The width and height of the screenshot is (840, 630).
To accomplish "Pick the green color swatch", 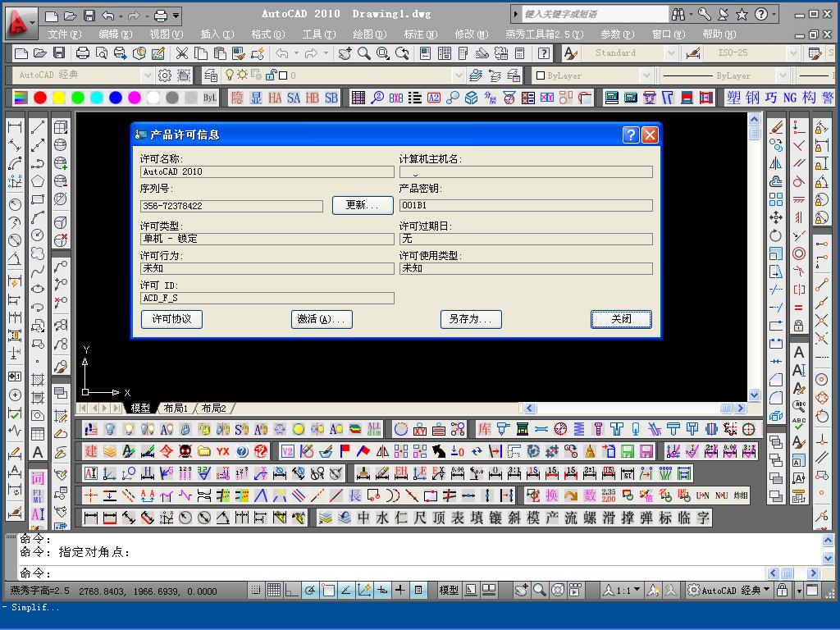I will 78,98.
